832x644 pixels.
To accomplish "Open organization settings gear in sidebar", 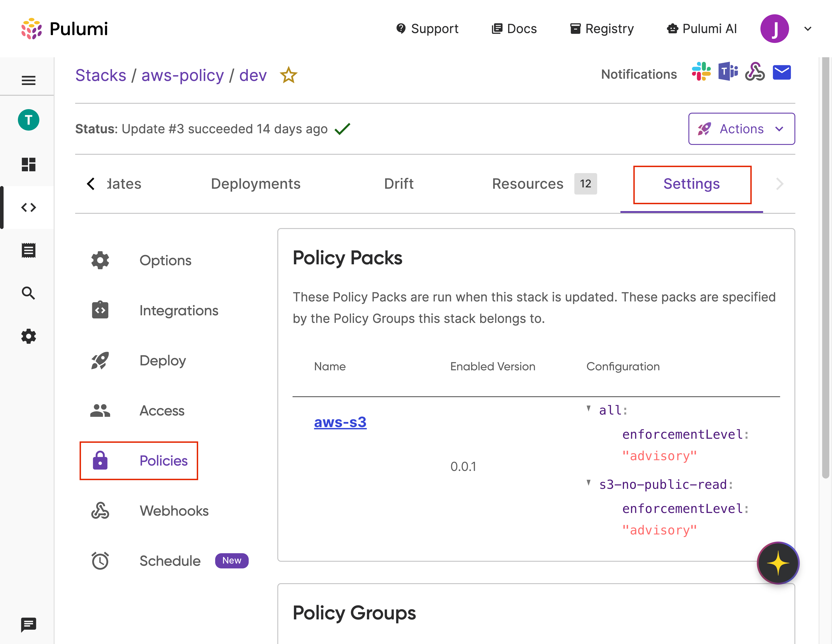I will click(x=28, y=336).
